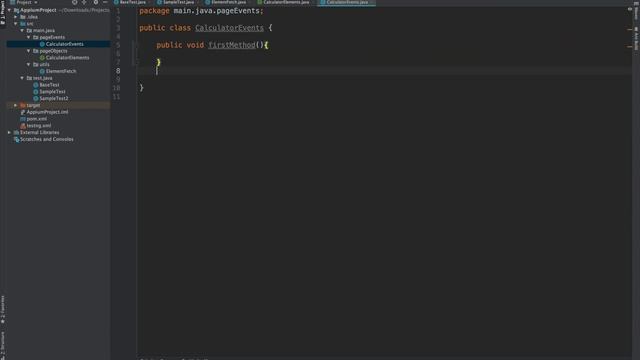This screenshot has width=640, height=360.
Task: Switch to the ElementFetch.java tab
Action: tap(226, 2)
